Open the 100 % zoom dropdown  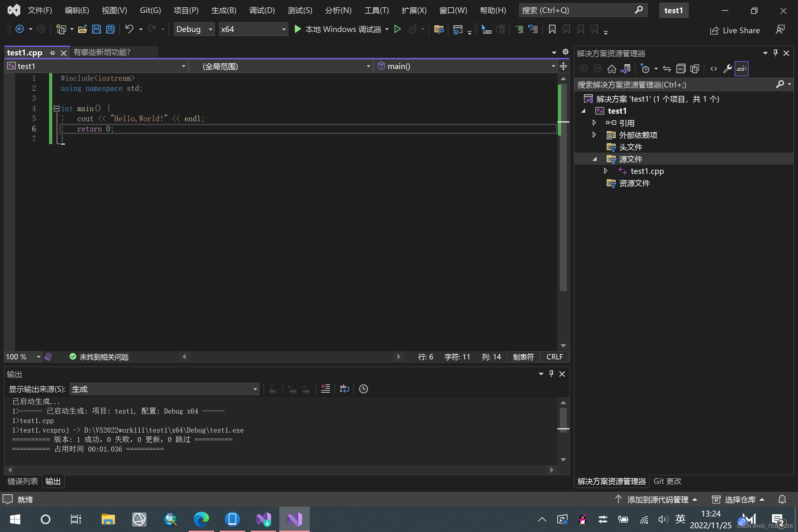tap(23, 357)
